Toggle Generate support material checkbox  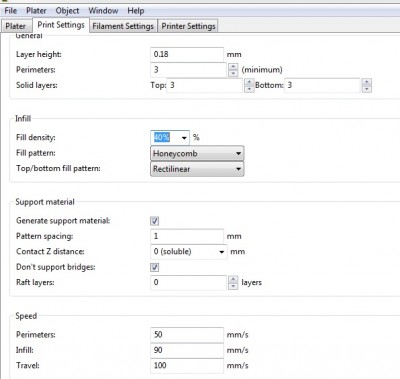(x=154, y=221)
